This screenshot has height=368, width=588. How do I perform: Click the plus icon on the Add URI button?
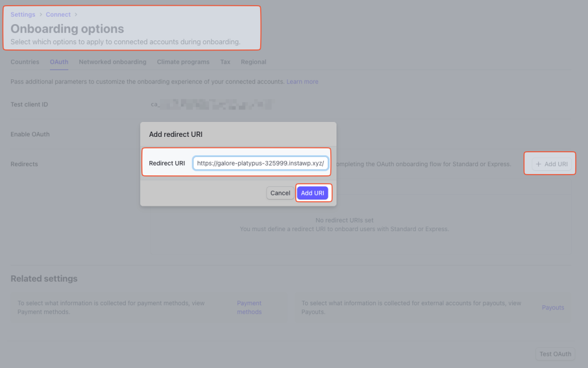pyautogui.click(x=539, y=164)
